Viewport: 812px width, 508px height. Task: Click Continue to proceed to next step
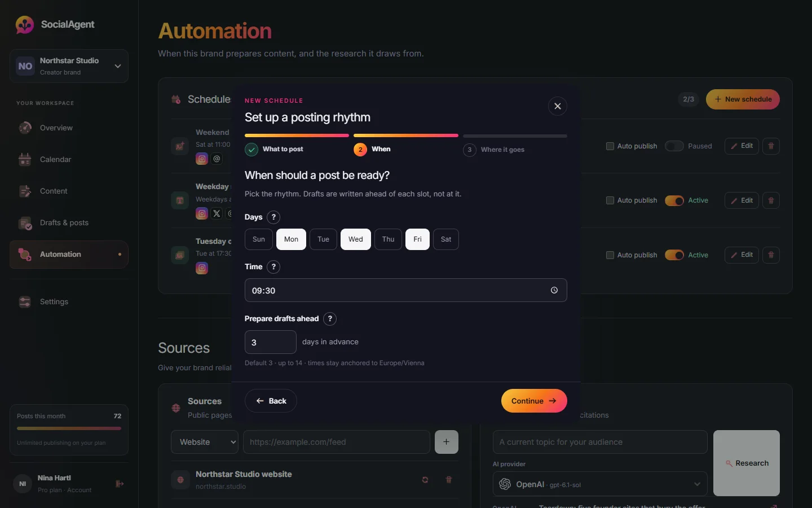[534, 401]
